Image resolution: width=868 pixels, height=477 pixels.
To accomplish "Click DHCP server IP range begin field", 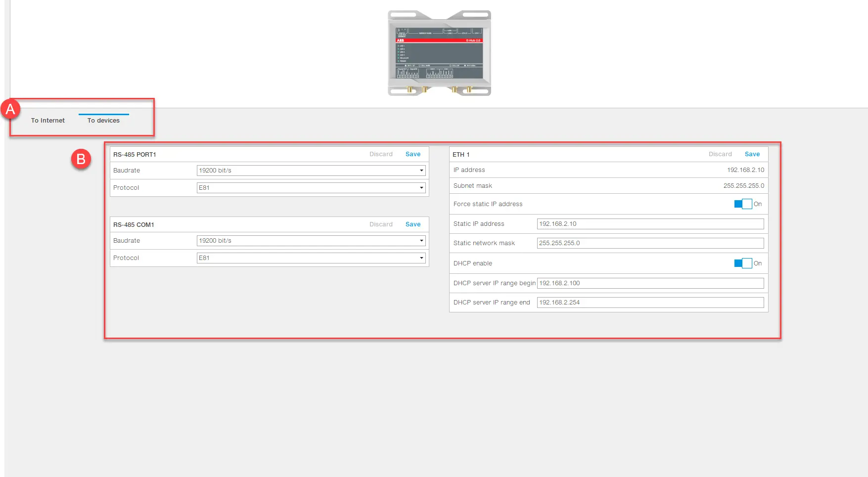I will pos(650,283).
